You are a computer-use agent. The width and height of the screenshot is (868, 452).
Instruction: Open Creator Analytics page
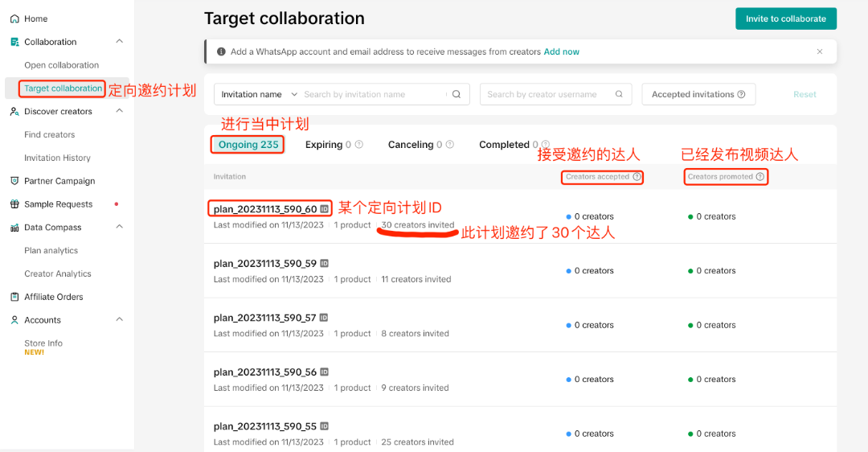pyautogui.click(x=58, y=273)
